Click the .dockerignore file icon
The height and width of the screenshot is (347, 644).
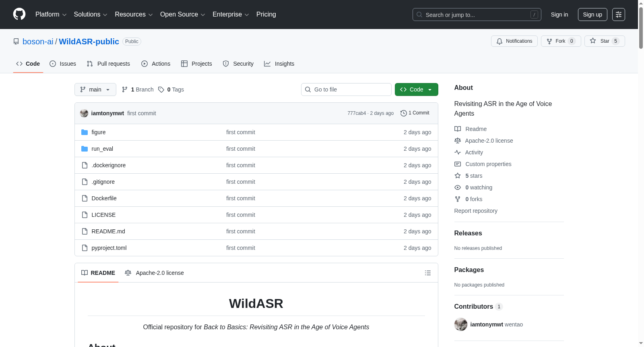point(85,165)
